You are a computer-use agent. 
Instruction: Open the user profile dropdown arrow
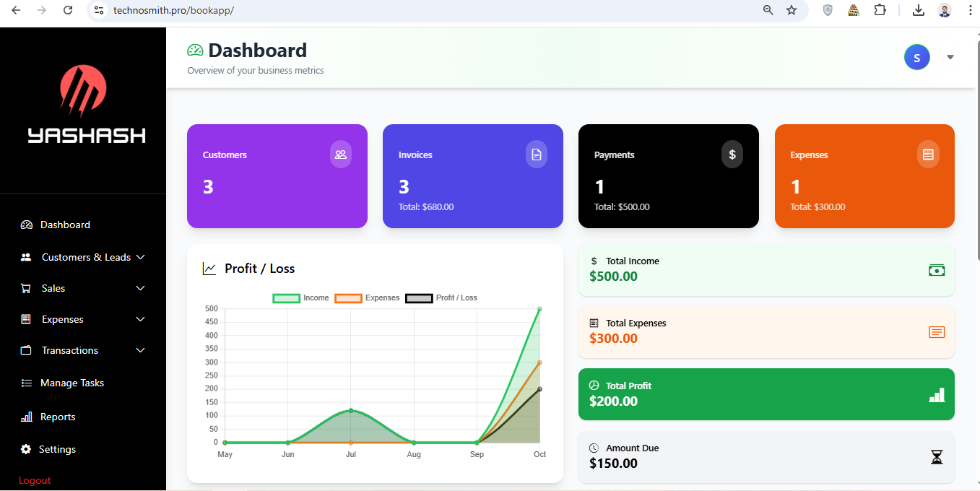[x=950, y=58]
